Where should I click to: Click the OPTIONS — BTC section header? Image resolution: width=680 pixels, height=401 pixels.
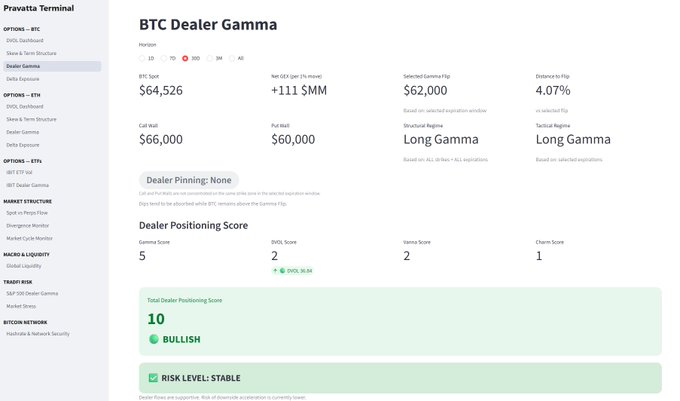coord(22,29)
